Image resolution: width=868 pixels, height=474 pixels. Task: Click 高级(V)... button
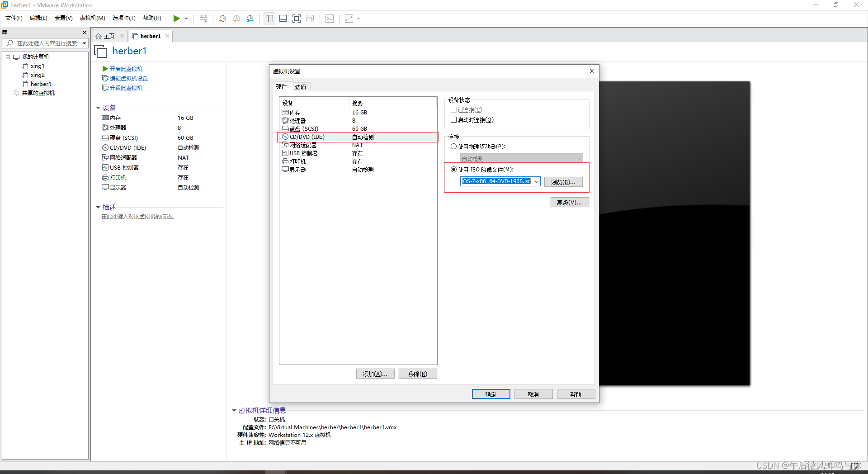click(x=570, y=202)
